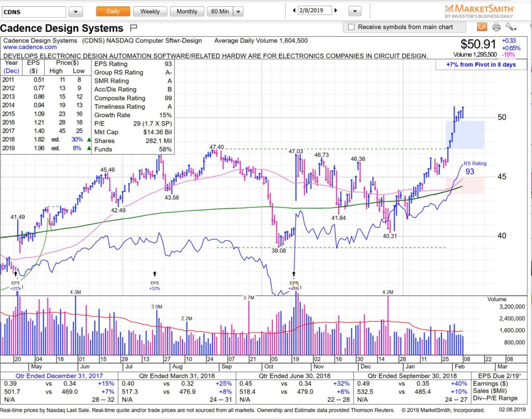Click the pink shaded zone near price 45
The height and width of the screenshot is (419, 532).
tap(465, 185)
